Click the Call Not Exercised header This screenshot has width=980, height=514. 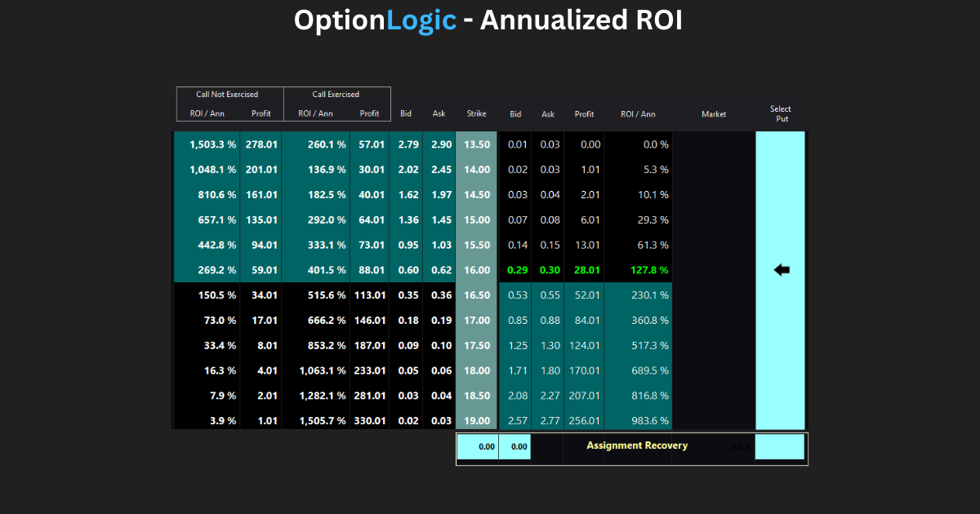click(x=227, y=95)
